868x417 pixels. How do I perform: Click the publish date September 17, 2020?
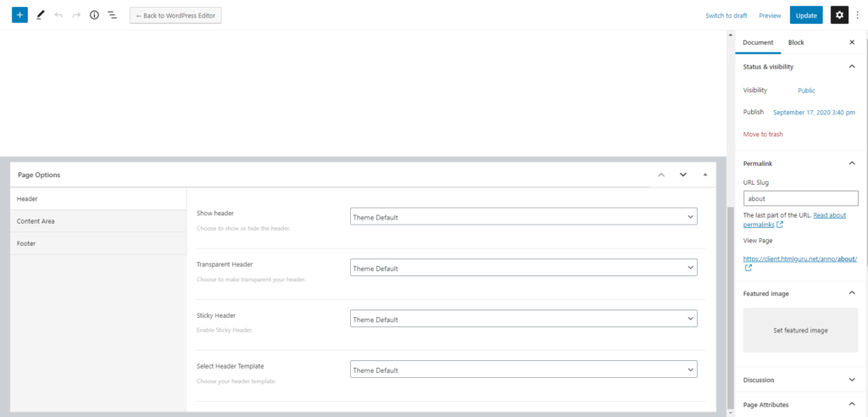coord(814,112)
